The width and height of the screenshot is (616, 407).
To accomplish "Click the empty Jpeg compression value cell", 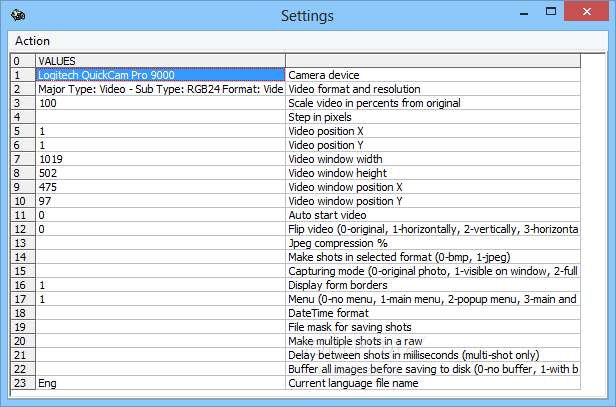I will (x=160, y=243).
